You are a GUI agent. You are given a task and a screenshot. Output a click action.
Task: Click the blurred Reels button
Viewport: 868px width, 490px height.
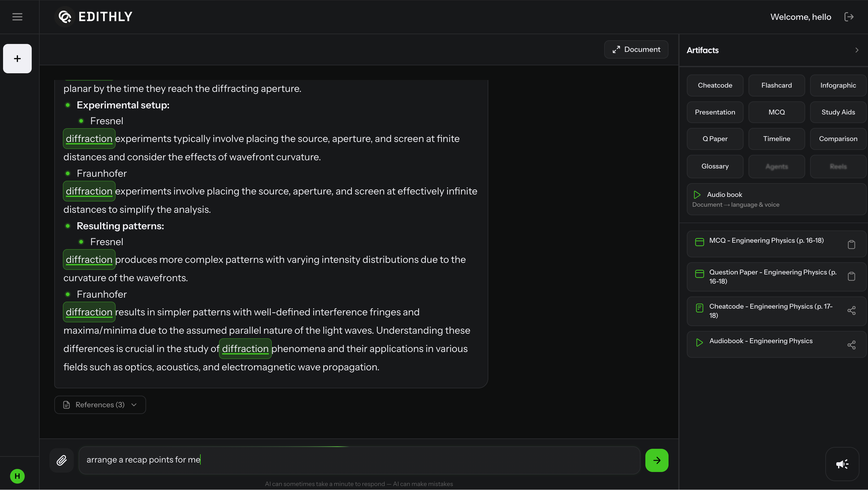point(838,167)
